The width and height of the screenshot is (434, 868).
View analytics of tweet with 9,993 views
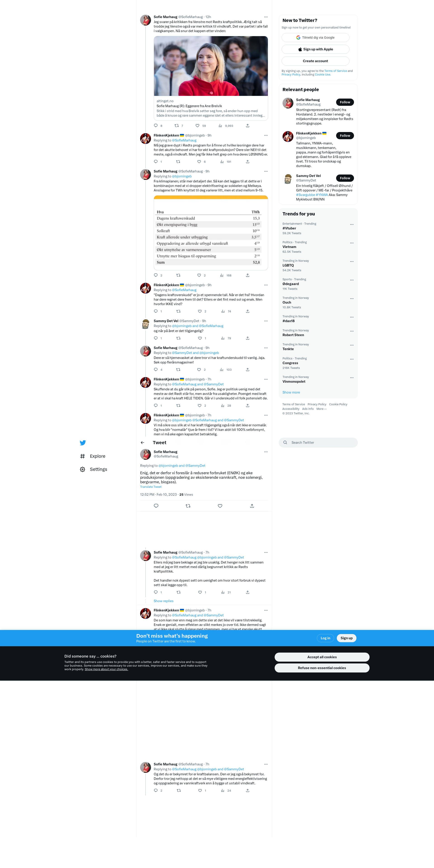click(225, 126)
